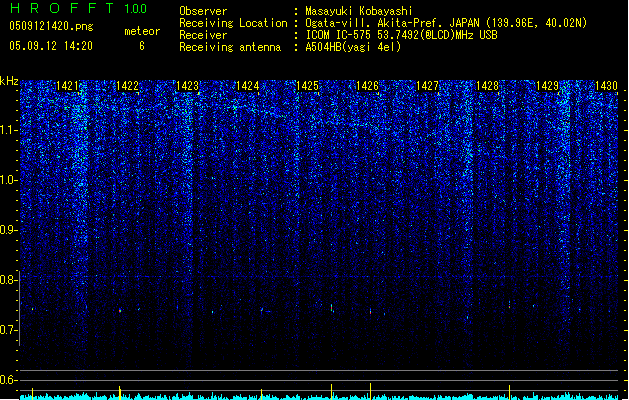This screenshot has height=400, width=629.
Task: Click the yellow meteor marker before 1421
Action: click(32, 394)
